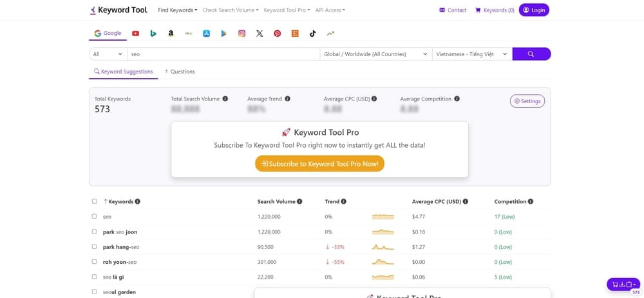
Task: Tick the seo là gì checkbox
Action: click(95, 277)
